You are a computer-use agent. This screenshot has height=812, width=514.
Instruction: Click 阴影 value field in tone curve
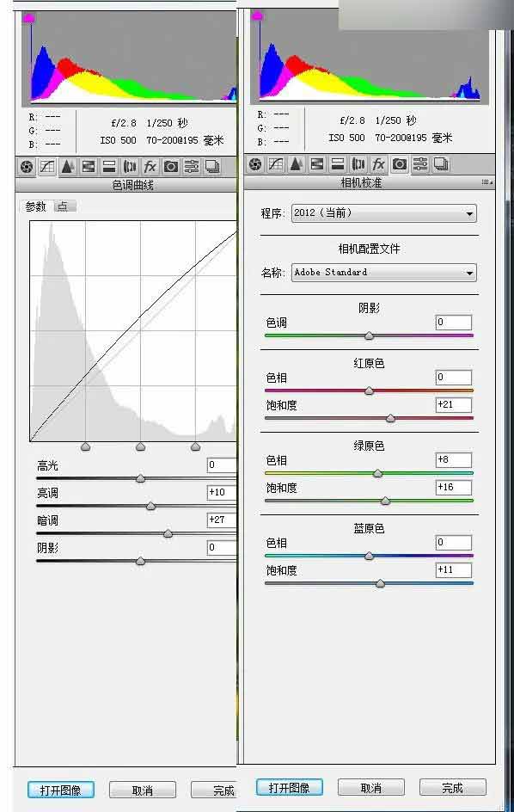click(222, 547)
